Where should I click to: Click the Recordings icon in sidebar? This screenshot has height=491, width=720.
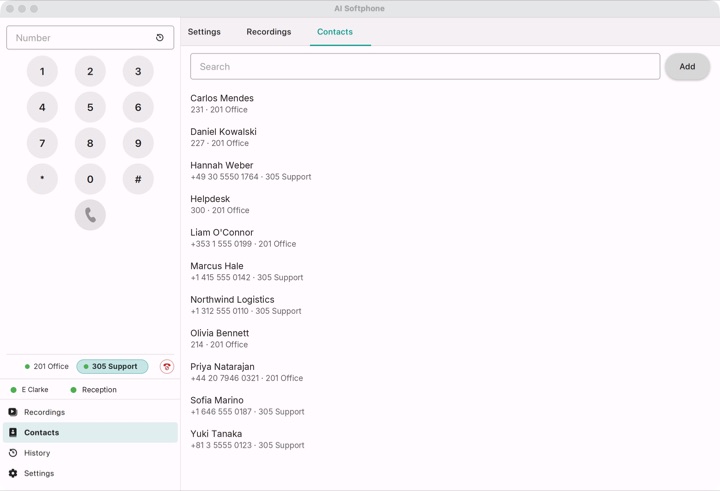[x=13, y=412]
